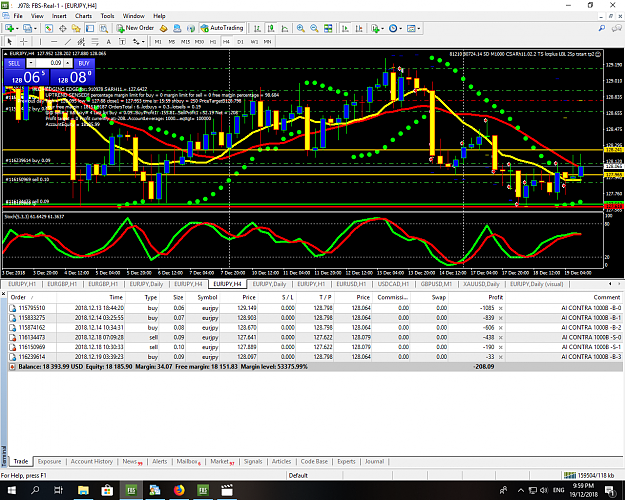Switch to M15 timeframe
This screenshot has height=500, width=625.
(185, 41)
